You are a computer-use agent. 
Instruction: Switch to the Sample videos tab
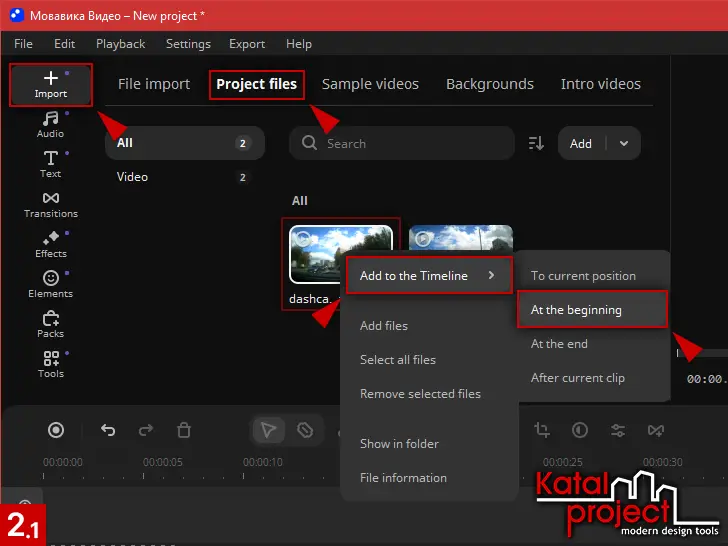coord(370,84)
